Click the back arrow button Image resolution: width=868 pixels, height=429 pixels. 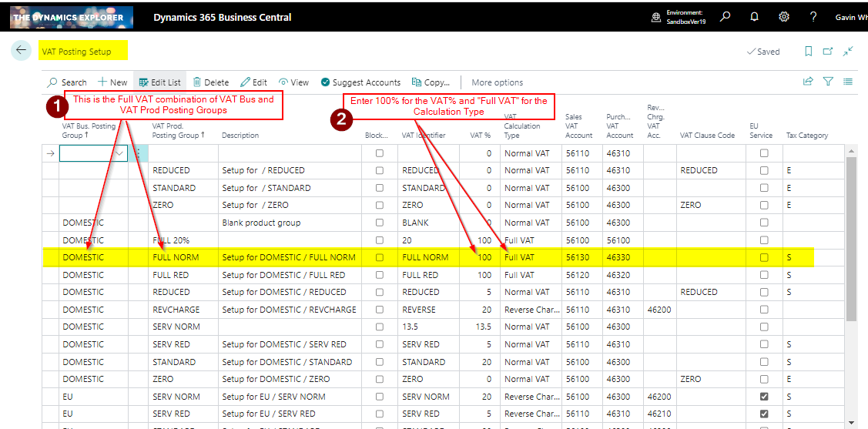[22, 51]
